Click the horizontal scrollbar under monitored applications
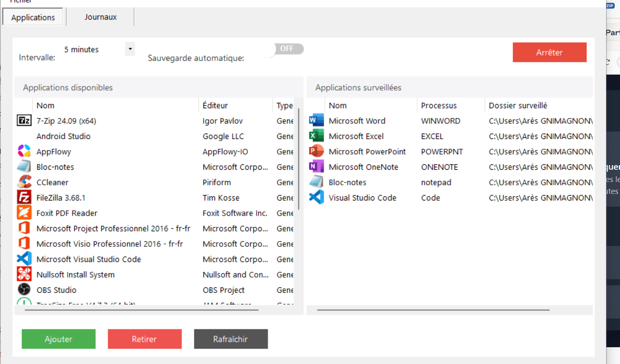The image size is (620, 364). click(x=433, y=310)
